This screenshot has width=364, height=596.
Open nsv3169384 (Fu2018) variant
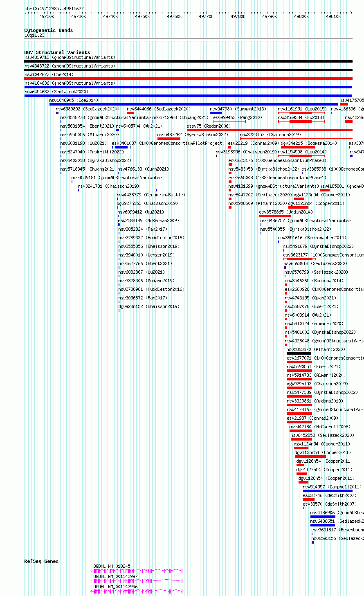(x=301, y=117)
